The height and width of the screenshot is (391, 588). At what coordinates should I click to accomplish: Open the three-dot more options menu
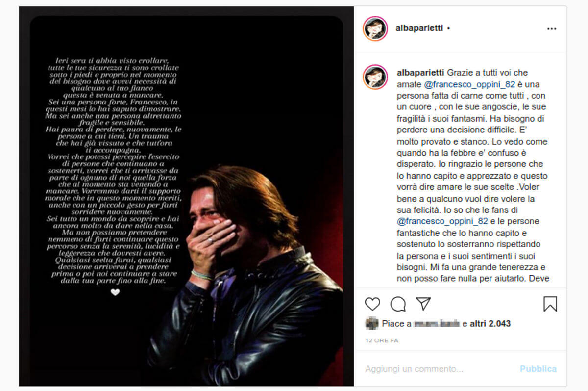552,29
